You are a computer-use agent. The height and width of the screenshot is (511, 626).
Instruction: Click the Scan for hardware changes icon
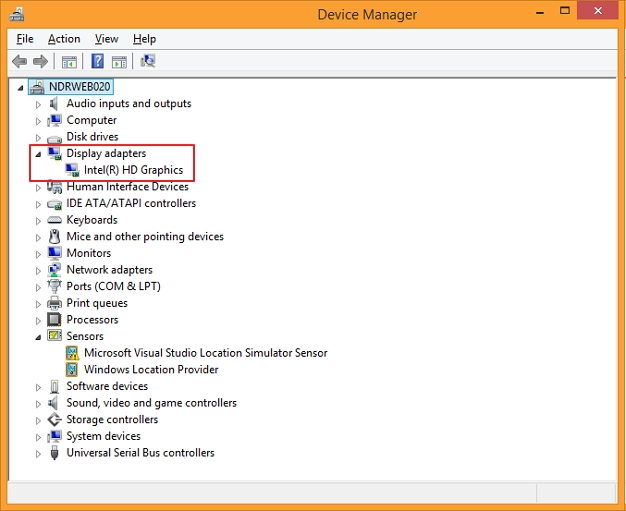click(x=148, y=61)
